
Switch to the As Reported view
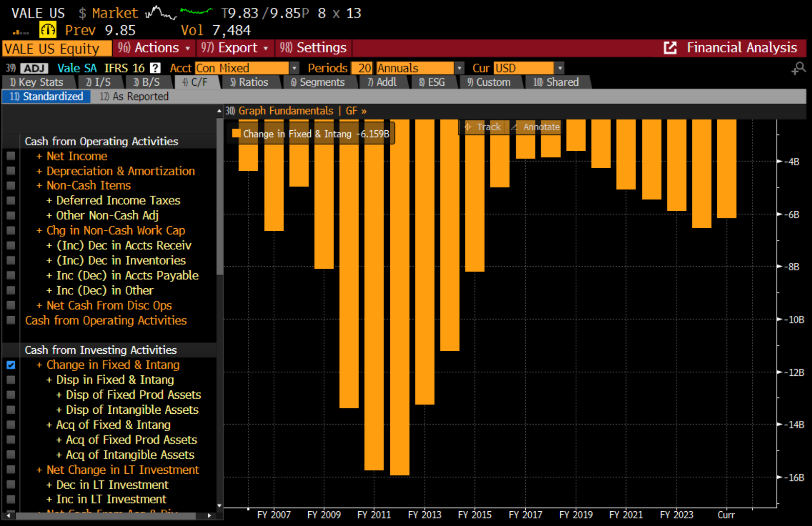pyautogui.click(x=135, y=96)
